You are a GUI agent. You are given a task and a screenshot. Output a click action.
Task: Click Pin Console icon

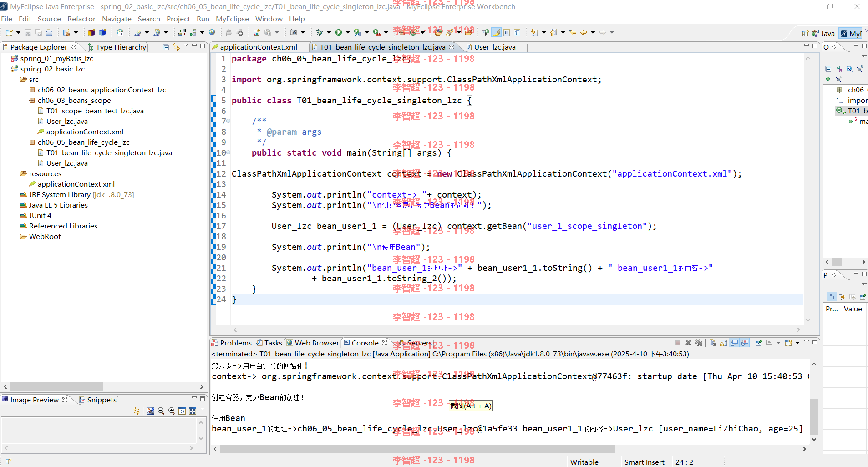pyautogui.click(x=759, y=343)
